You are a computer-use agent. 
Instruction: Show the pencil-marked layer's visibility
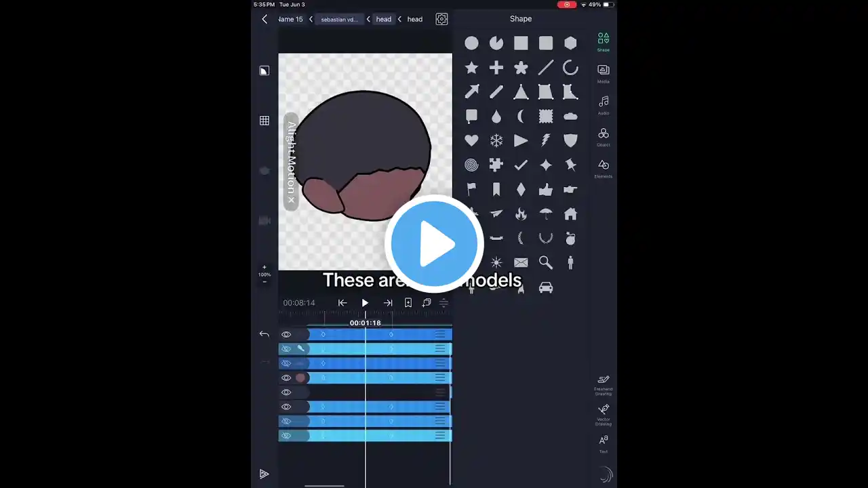pyautogui.click(x=286, y=348)
